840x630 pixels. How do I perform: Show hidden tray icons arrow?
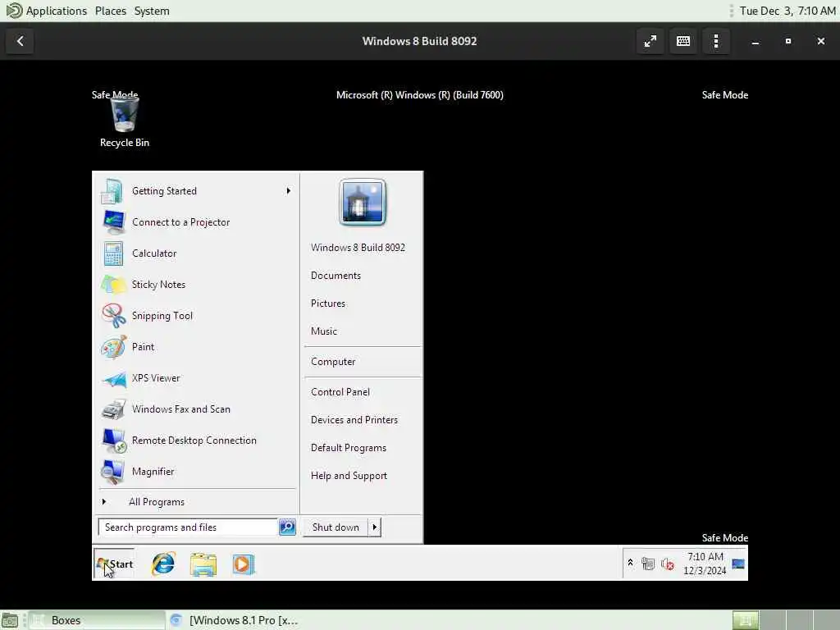point(630,563)
